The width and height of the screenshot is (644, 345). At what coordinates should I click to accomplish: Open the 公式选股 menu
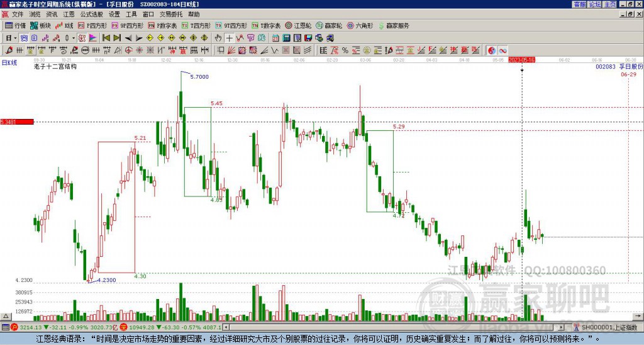pos(92,14)
